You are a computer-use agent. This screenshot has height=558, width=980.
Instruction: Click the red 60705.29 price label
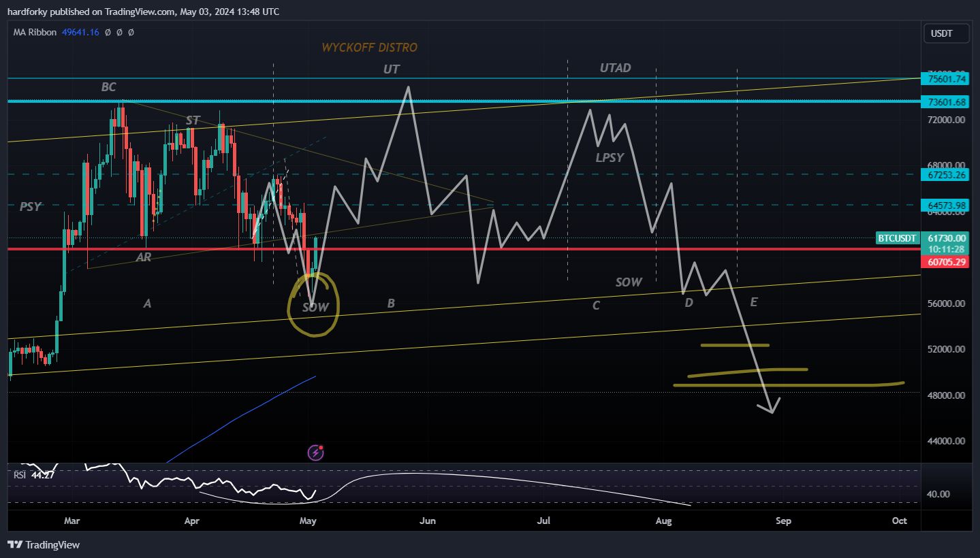945,262
